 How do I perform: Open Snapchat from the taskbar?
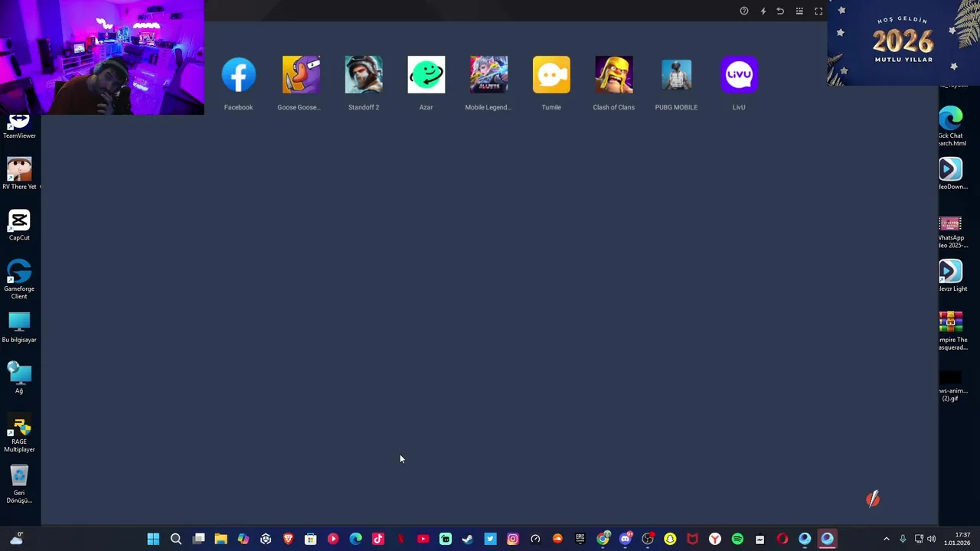pos(670,539)
